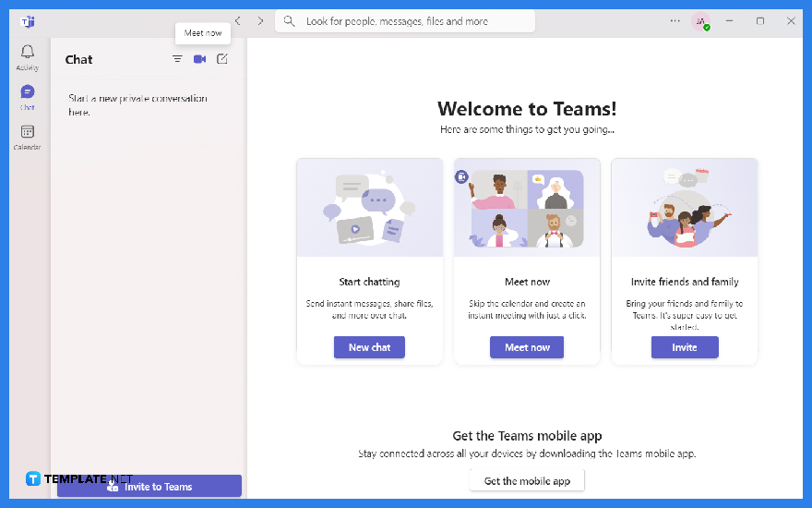This screenshot has width=812, height=508.
Task: Click the Get the mobile app button
Action: click(527, 481)
